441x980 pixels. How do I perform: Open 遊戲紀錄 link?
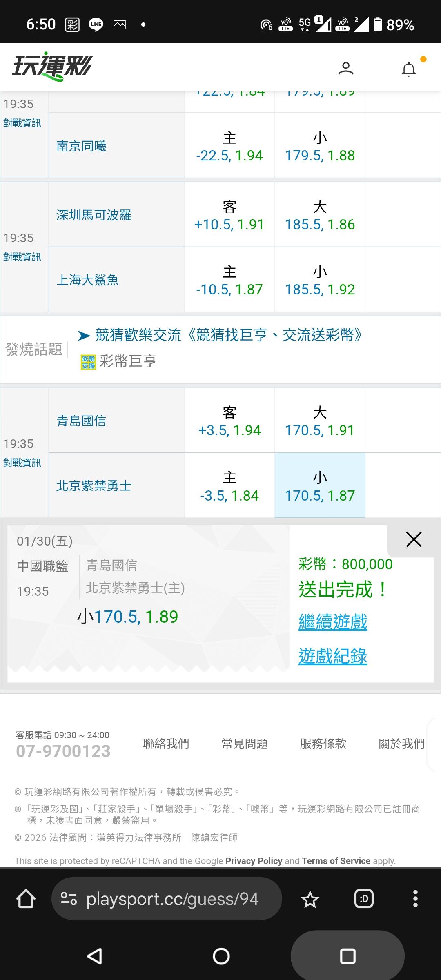click(333, 656)
